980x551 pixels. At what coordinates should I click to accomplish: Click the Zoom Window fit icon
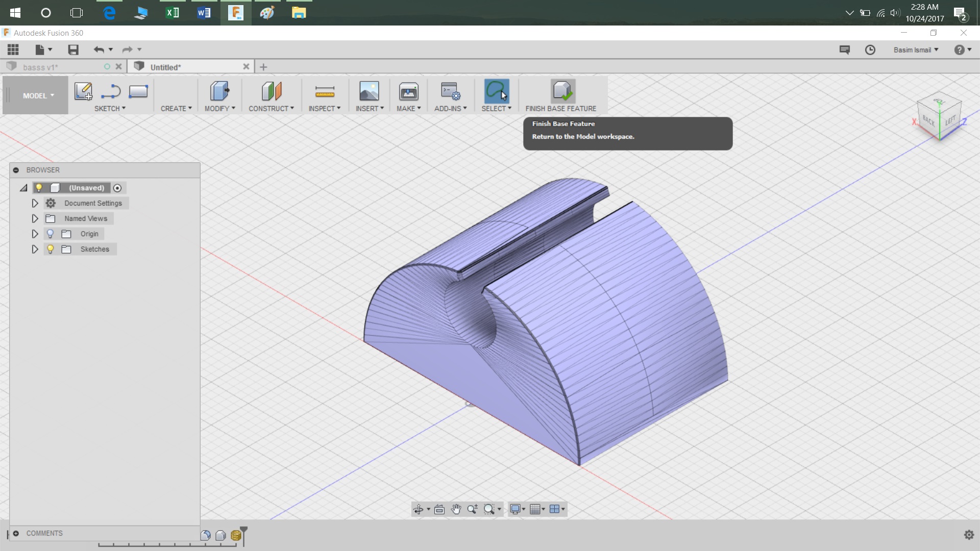coord(489,509)
